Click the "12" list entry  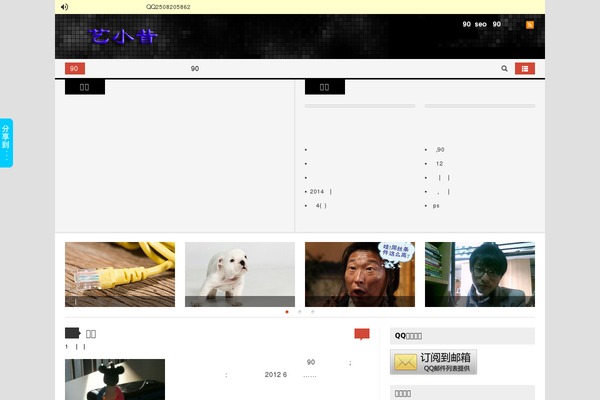[439, 163]
